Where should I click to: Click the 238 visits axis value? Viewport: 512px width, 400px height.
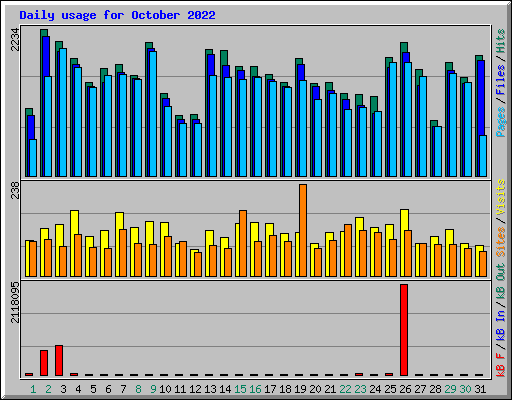[15, 190]
